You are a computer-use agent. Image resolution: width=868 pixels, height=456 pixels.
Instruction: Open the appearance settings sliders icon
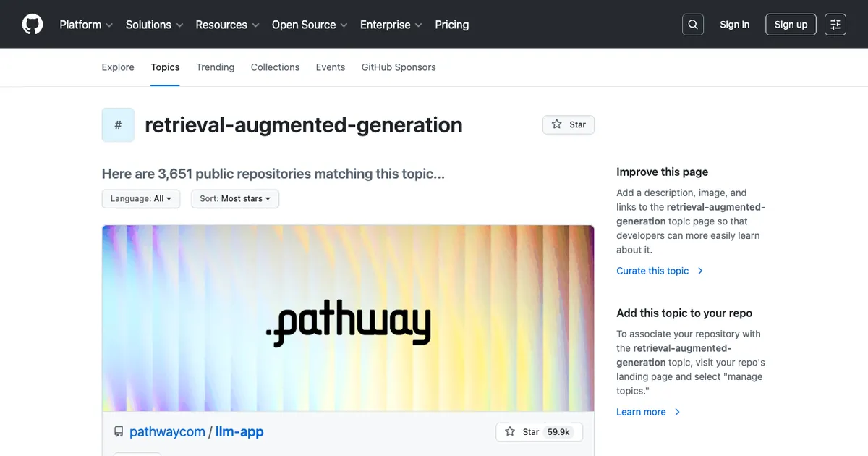[835, 24]
